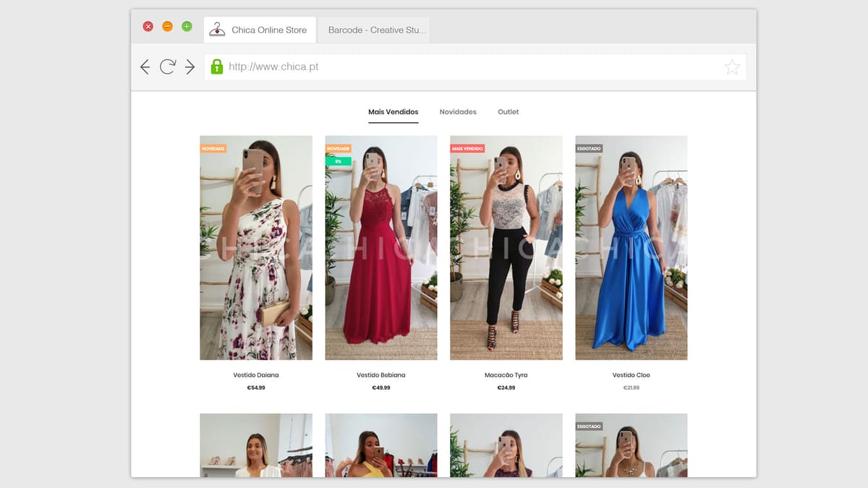The height and width of the screenshot is (488, 868).
Task: Click the €54.99 price
Action: [x=256, y=388]
